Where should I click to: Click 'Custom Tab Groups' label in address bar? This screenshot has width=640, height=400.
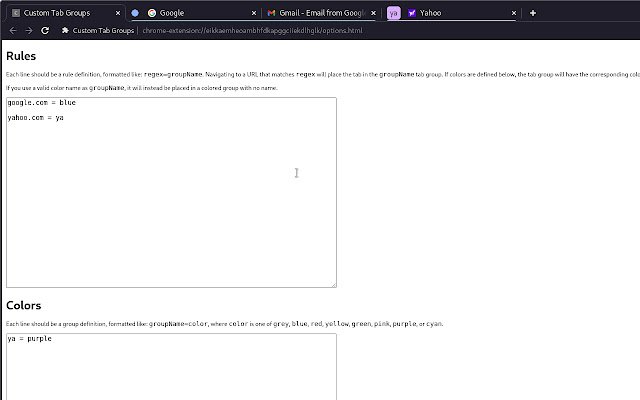103,31
